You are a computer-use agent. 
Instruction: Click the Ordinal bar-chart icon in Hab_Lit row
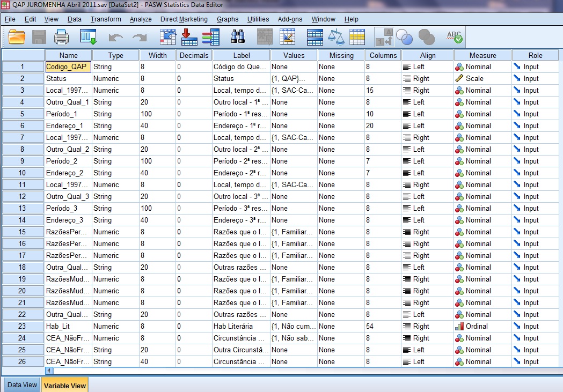click(x=459, y=327)
